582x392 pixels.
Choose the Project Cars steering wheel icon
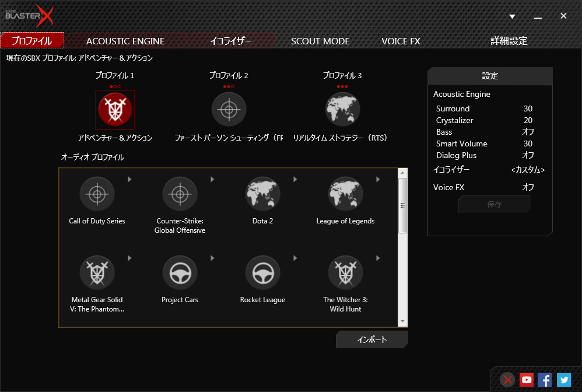click(x=180, y=273)
